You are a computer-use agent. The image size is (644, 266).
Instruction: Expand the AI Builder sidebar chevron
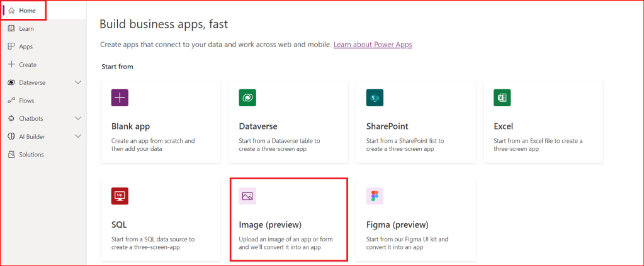(x=78, y=136)
